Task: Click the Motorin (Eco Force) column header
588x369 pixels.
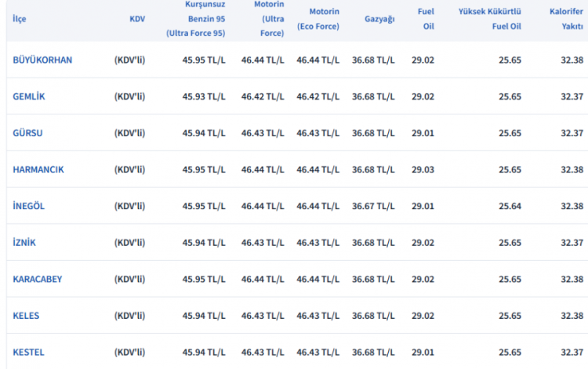Action: pos(318,18)
